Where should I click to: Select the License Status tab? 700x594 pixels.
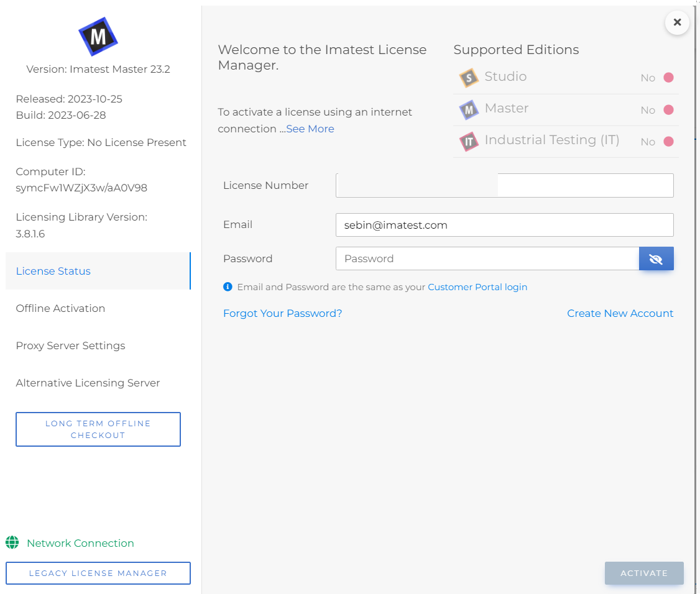click(x=98, y=271)
